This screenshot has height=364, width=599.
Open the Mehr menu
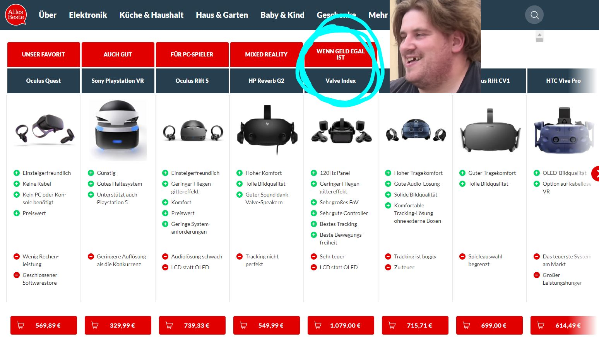[x=378, y=15]
